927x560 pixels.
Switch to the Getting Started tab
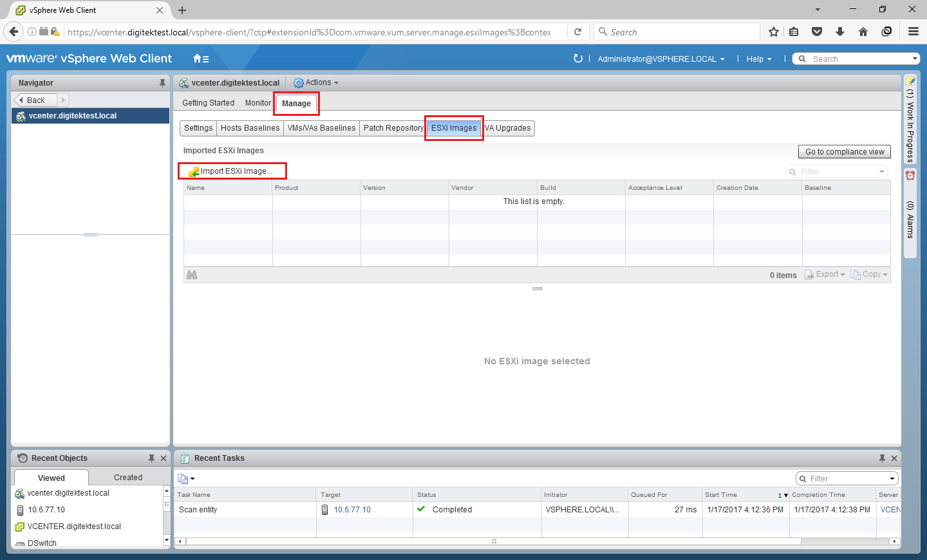208,103
